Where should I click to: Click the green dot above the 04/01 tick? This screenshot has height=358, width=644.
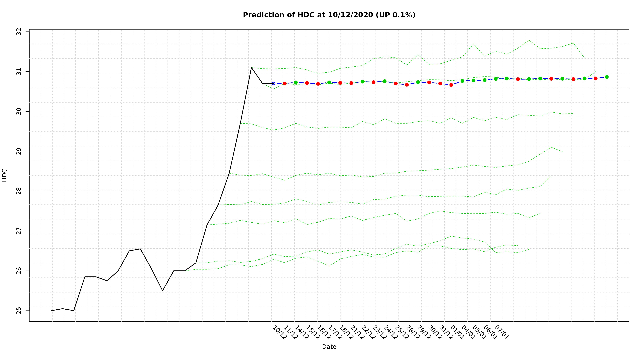click(x=462, y=81)
